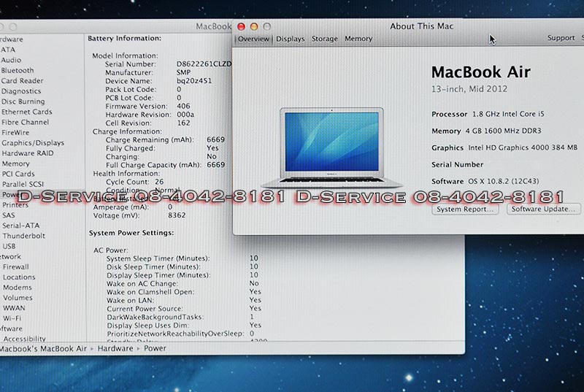The height and width of the screenshot is (392, 584).
Task: Open the Storage tab
Action: (x=324, y=39)
